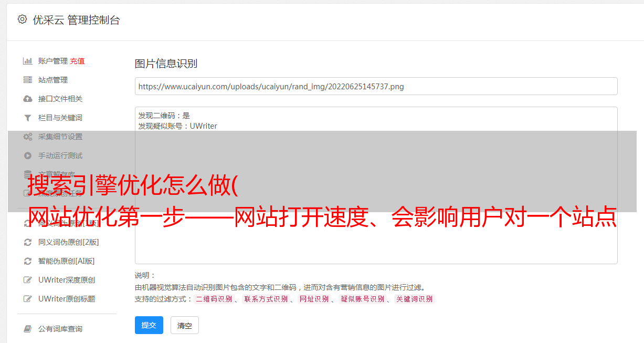Click the edit icon for UWriter深度原创

[28, 280]
